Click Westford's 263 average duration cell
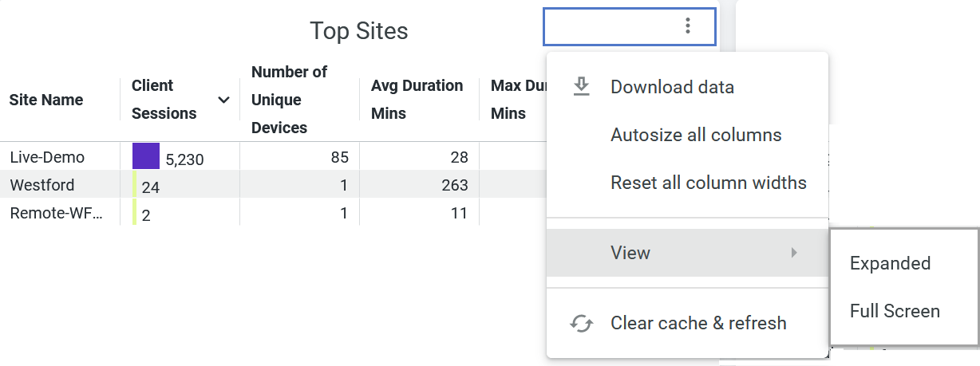 pos(453,185)
